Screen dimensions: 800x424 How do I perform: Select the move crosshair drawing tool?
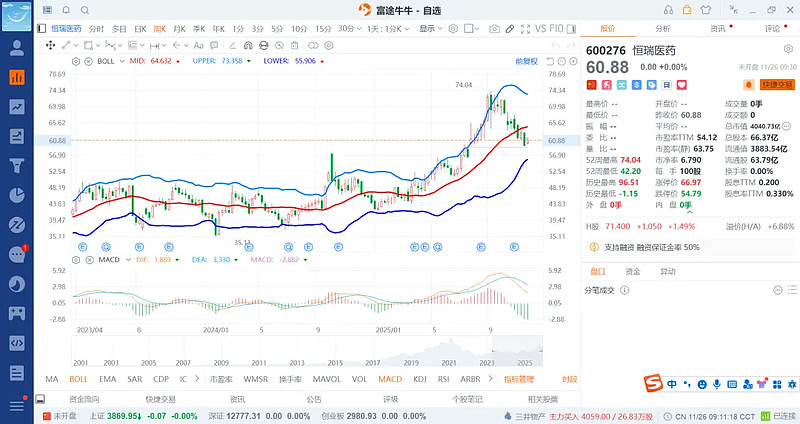tap(50, 45)
